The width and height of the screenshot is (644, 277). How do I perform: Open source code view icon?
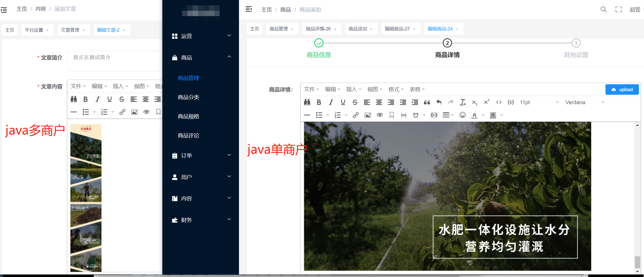(x=499, y=102)
